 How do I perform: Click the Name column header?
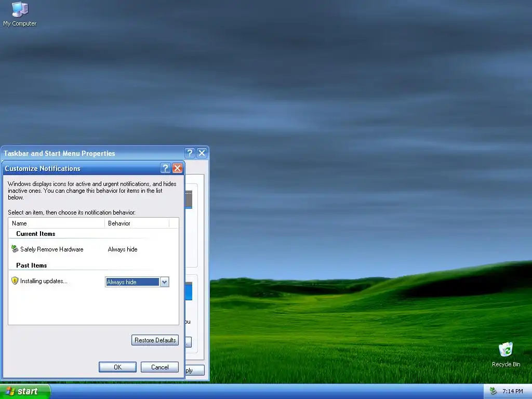coord(56,223)
